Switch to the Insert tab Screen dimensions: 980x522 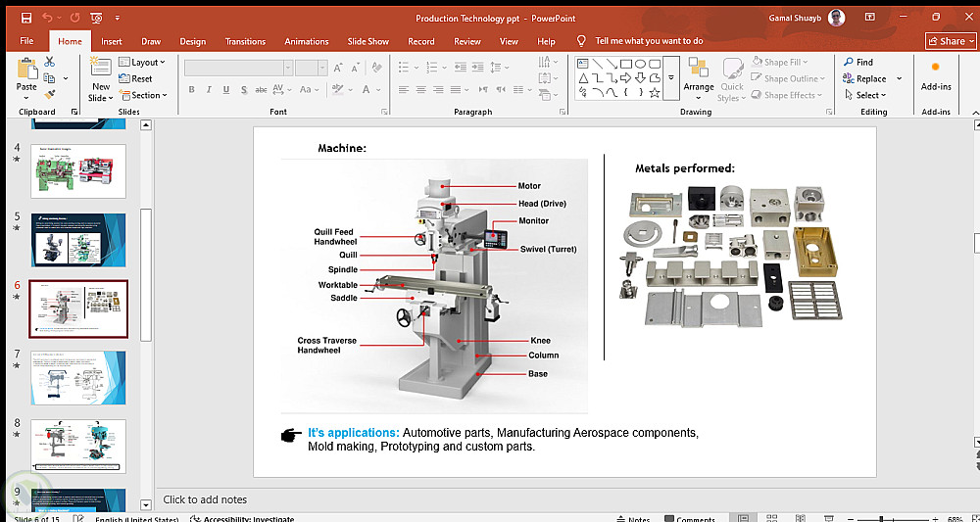112,41
